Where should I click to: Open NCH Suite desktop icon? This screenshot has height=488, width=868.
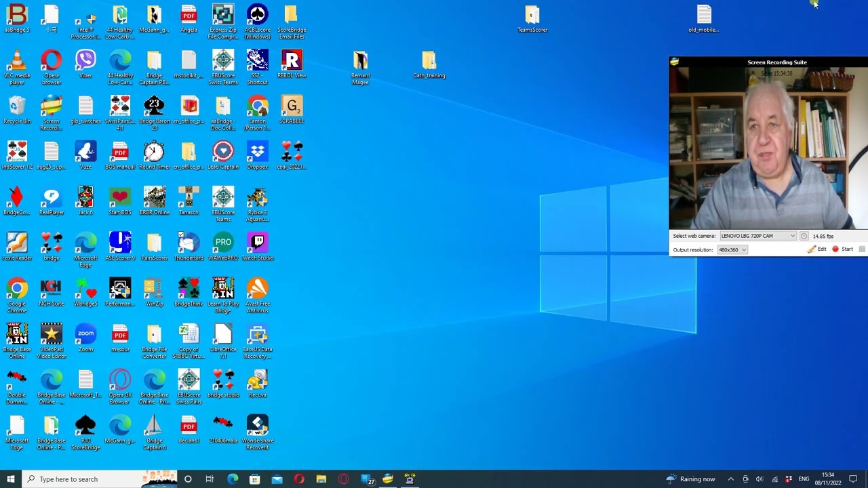52,292
